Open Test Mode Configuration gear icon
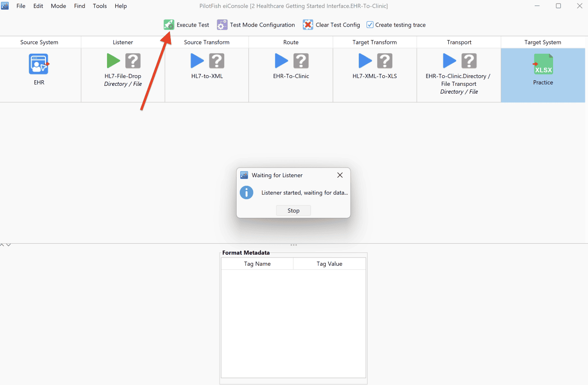 click(222, 25)
